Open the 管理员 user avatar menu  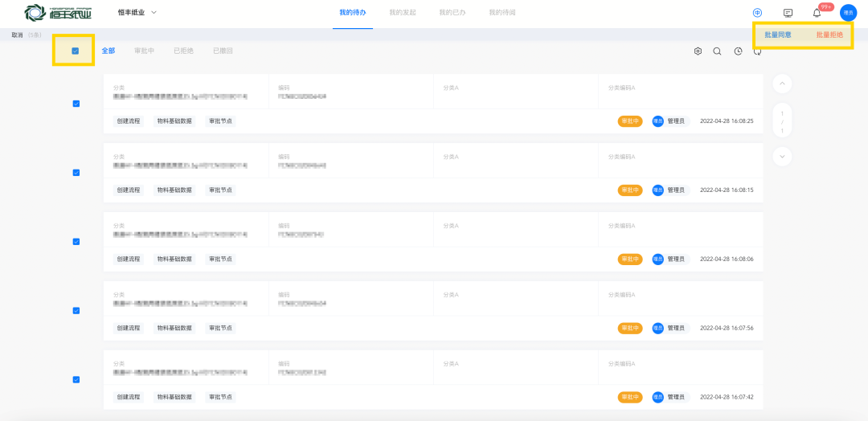tap(848, 13)
